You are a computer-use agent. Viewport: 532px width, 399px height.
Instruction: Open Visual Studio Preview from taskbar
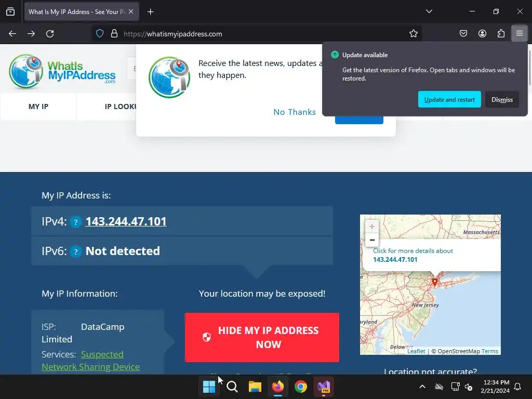coord(324,387)
